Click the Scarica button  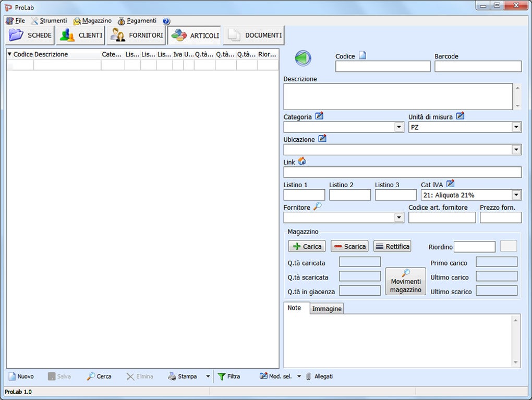(x=349, y=246)
